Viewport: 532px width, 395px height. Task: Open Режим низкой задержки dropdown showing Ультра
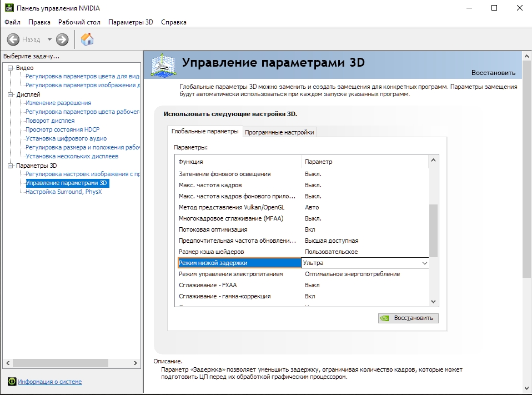pyautogui.click(x=365, y=263)
